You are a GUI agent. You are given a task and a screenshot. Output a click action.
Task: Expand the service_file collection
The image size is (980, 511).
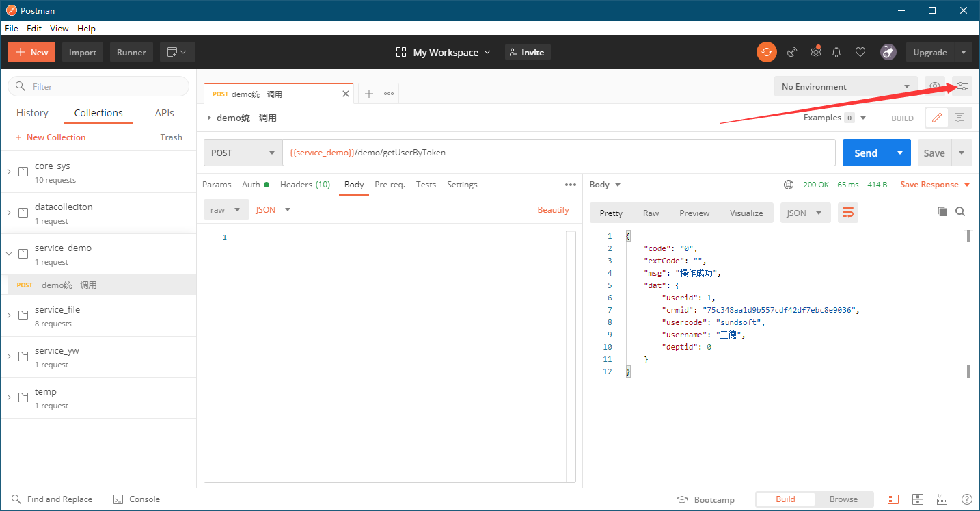(x=9, y=315)
